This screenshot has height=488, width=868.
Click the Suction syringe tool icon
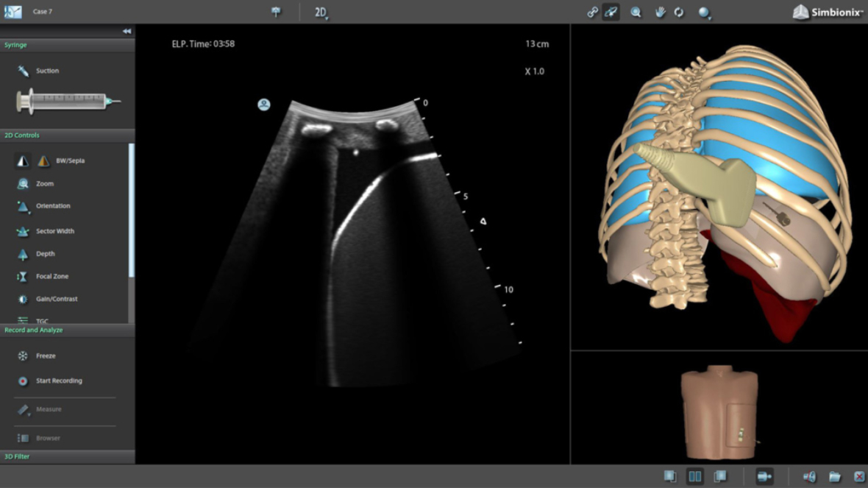(24, 71)
